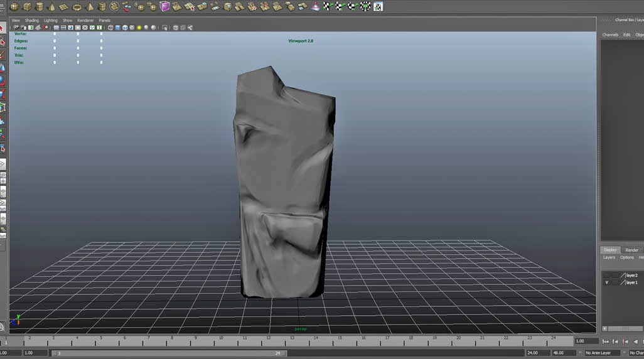Viewport: 644px width, 359px height.
Task: Click step back one key button
Action: pos(625,341)
